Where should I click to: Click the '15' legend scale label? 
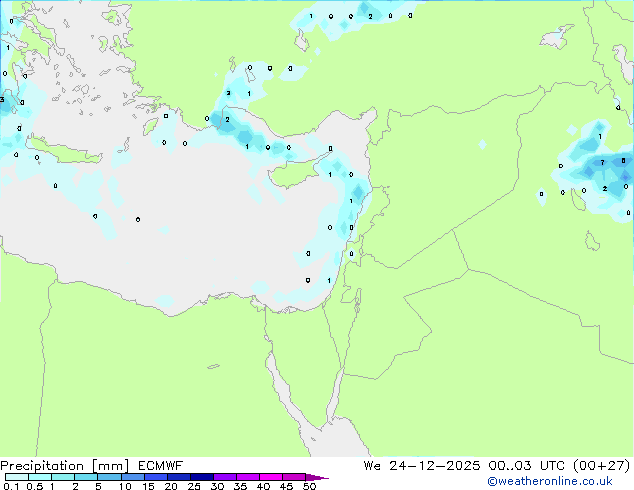pyautogui.click(x=148, y=486)
